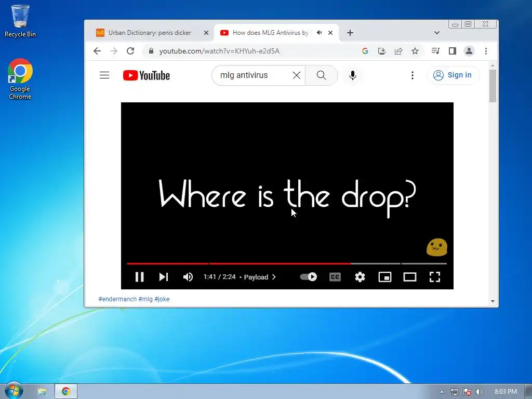This screenshot has width=532, height=399.
Task: Install app from address bar icon
Action: (382, 51)
